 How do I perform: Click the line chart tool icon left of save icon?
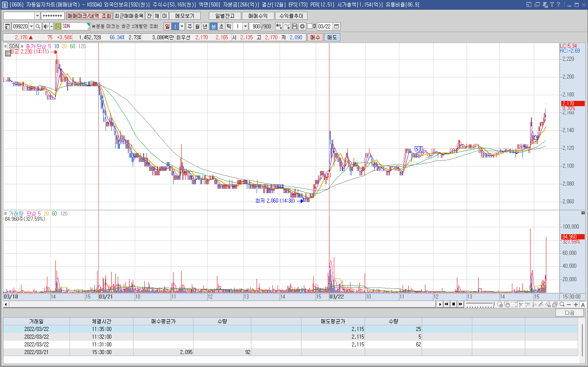(x=287, y=26)
